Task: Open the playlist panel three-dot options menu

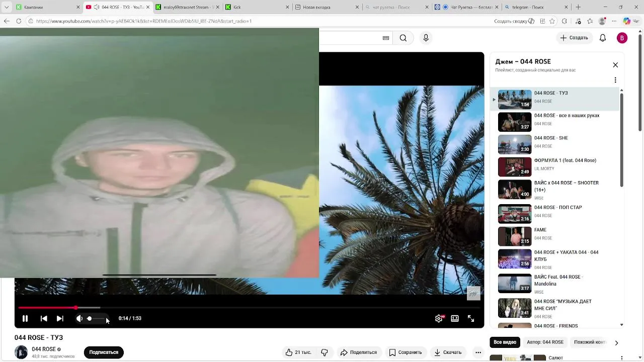Action: (x=615, y=80)
